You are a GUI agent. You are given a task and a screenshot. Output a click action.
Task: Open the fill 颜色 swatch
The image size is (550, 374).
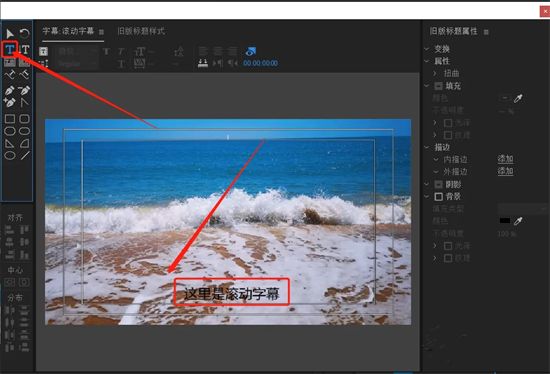point(505,98)
